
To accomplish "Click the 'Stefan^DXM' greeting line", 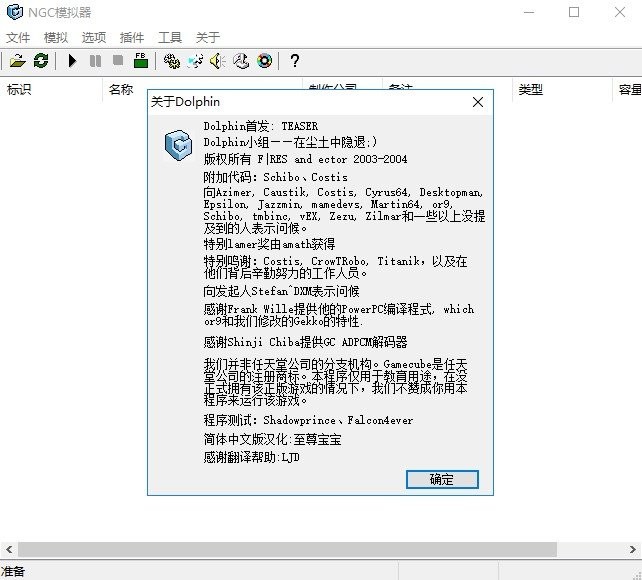I will pos(281,291).
